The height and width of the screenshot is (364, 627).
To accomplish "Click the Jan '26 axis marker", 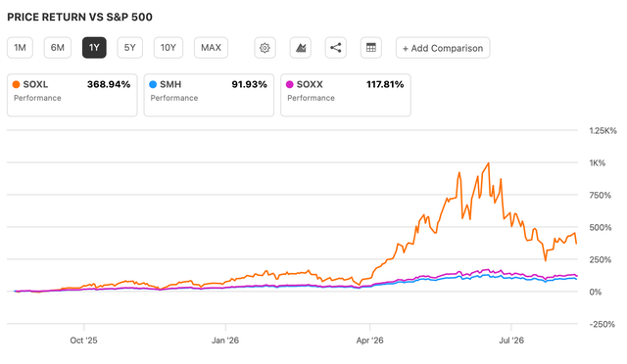I will 225,341.
